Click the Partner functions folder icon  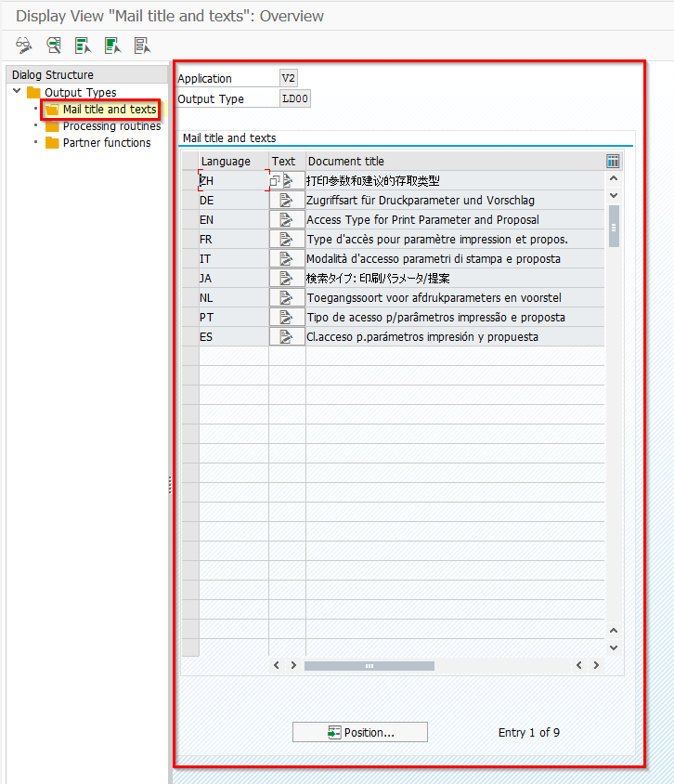52,143
